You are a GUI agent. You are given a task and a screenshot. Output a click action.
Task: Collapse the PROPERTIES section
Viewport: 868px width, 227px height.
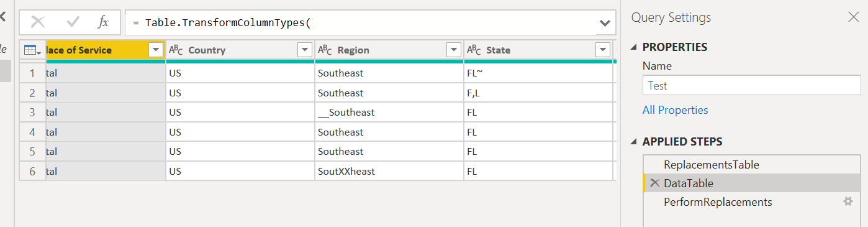634,47
